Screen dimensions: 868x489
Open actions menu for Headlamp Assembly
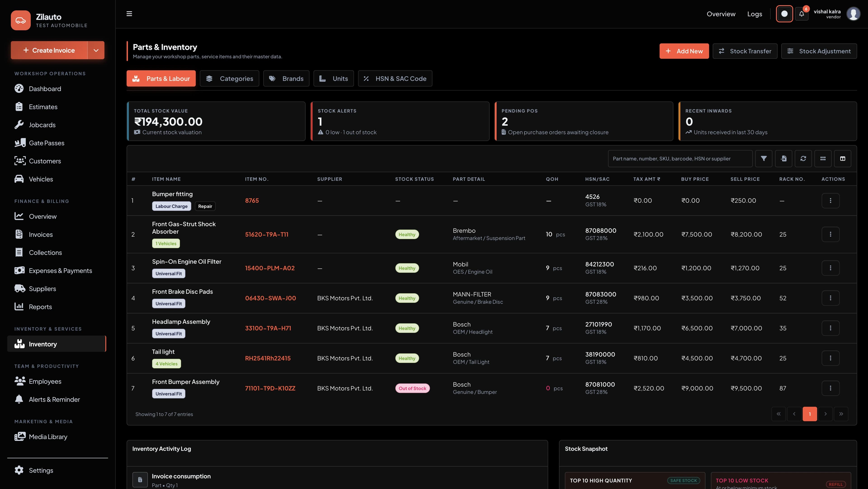[x=830, y=328]
